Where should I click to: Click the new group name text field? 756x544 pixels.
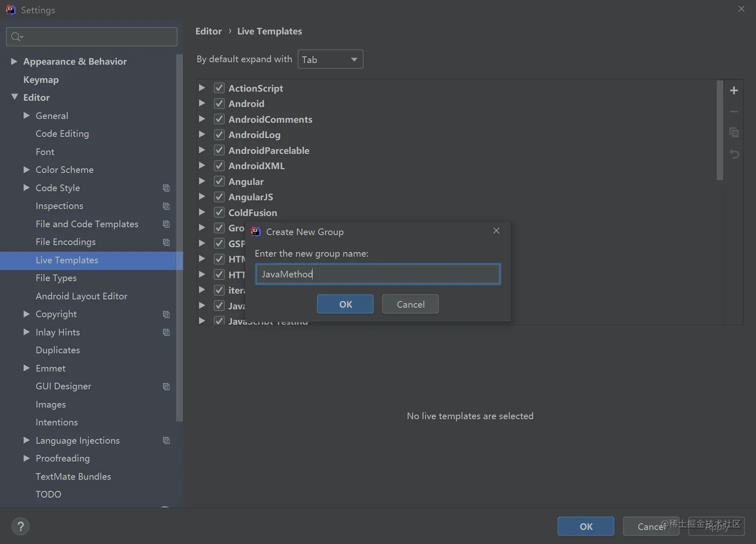[377, 274]
